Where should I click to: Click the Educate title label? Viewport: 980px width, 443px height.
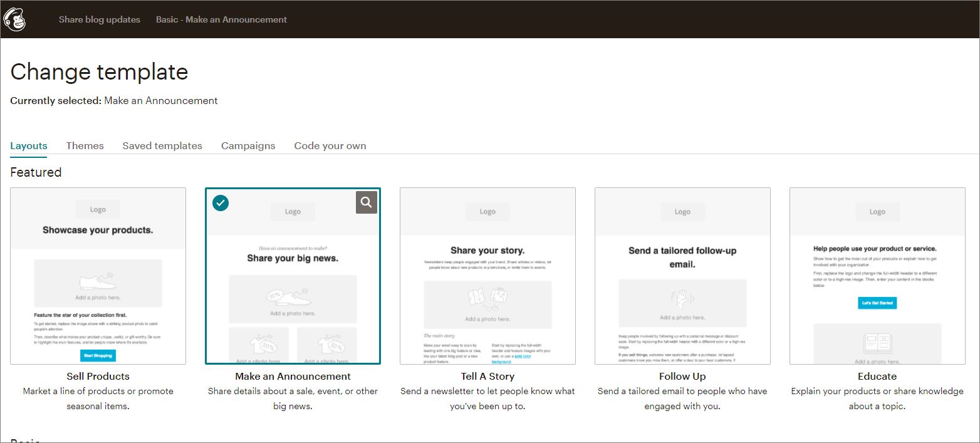click(877, 376)
